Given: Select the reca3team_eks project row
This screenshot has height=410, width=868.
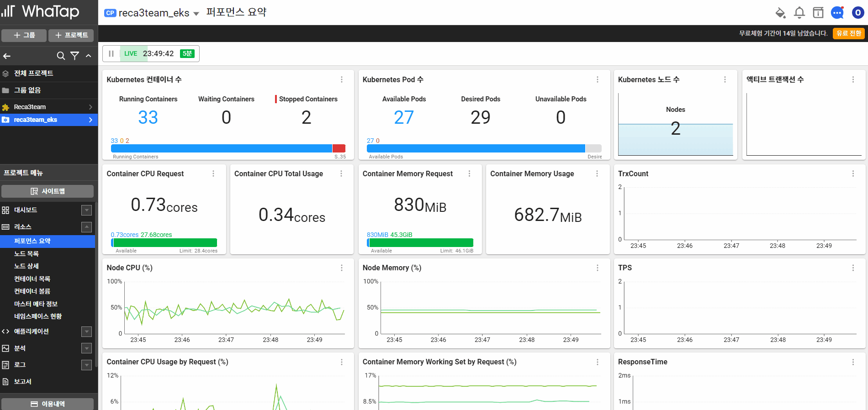Looking at the screenshot, I should point(49,120).
